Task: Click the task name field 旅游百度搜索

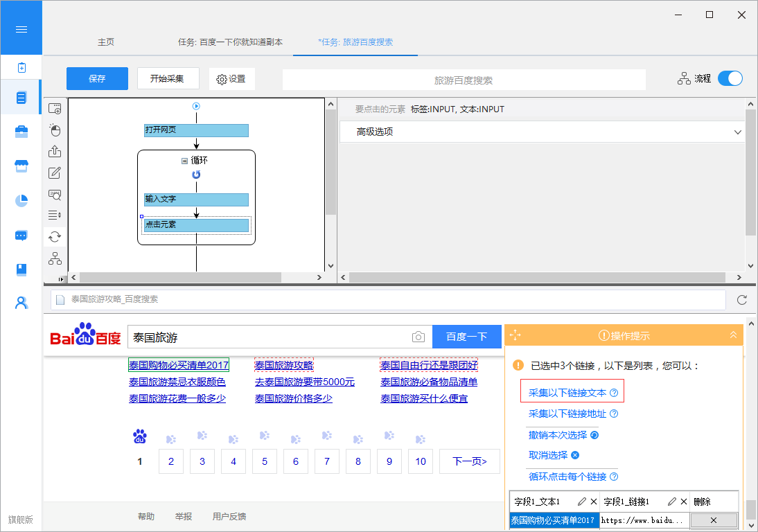Action: click(x=464, y=80)
